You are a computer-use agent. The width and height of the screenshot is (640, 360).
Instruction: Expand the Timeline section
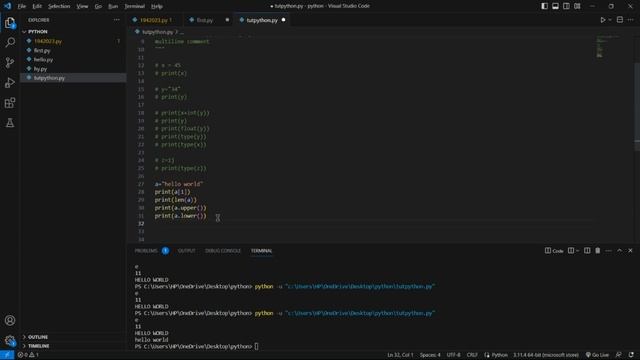73,346
